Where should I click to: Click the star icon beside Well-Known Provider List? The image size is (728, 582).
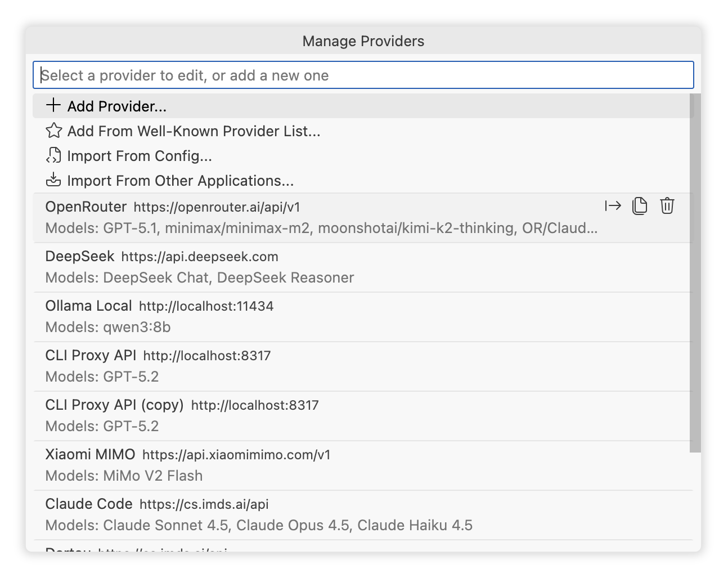pos(53,131)
